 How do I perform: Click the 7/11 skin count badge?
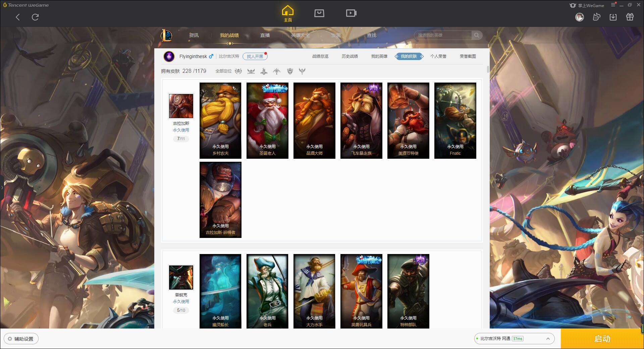[181, 139]
